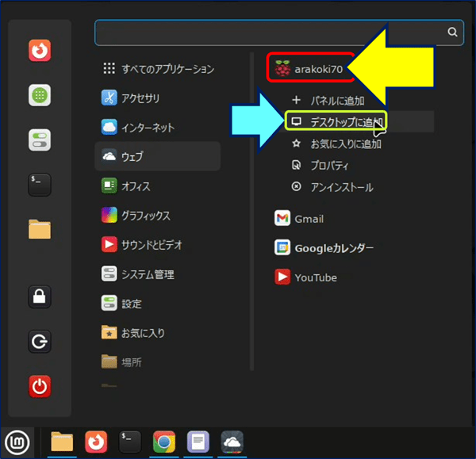Image resolution: width=476 pixels, height=459 pixels.
Task: Click the Google Calendar icon
Action: click(x=282, y=248)
